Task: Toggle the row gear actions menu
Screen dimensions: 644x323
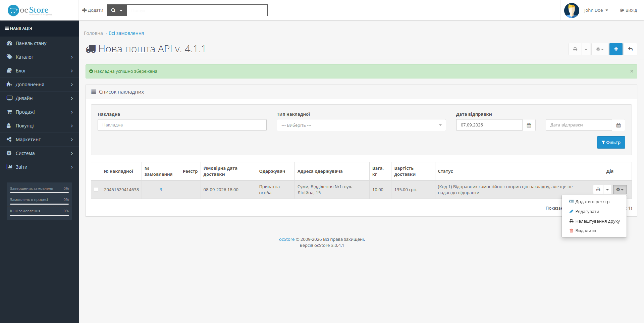Action: click(620, 190)
